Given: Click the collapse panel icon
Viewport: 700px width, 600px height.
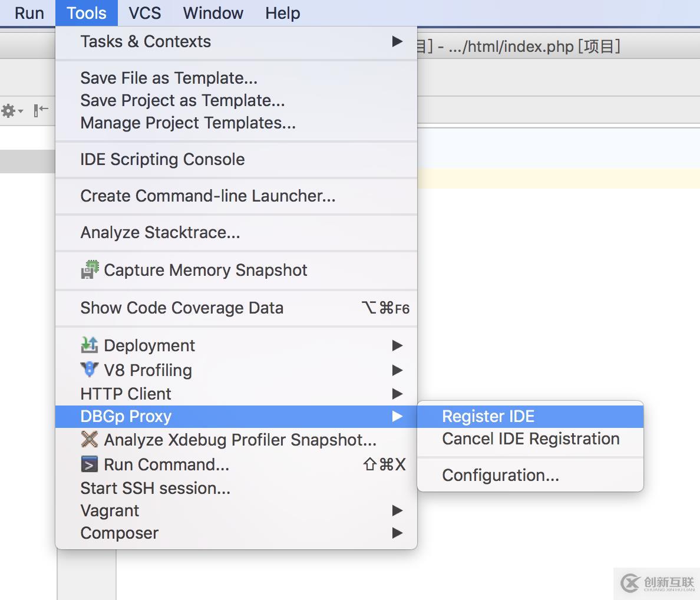Looking at the screenshot, I should point(41,110).
